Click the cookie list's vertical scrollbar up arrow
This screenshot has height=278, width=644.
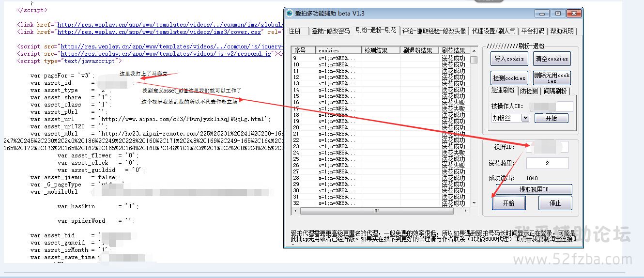point(474,51)
